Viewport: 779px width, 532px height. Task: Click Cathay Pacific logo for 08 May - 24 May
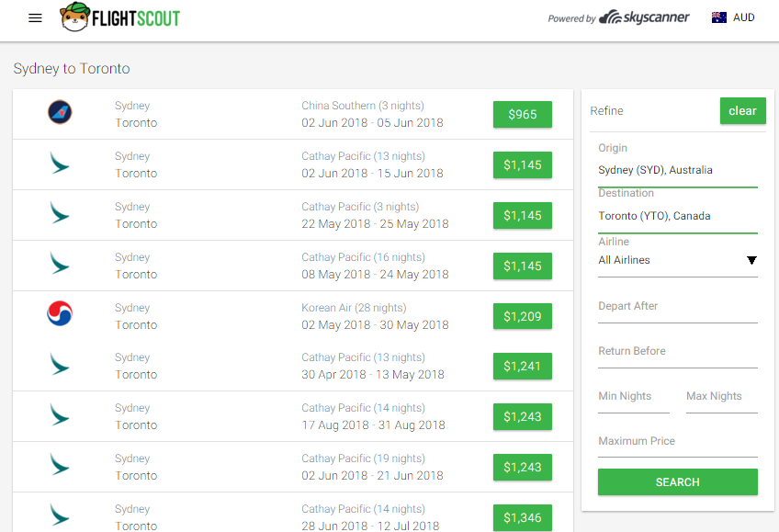pos(60,264)
